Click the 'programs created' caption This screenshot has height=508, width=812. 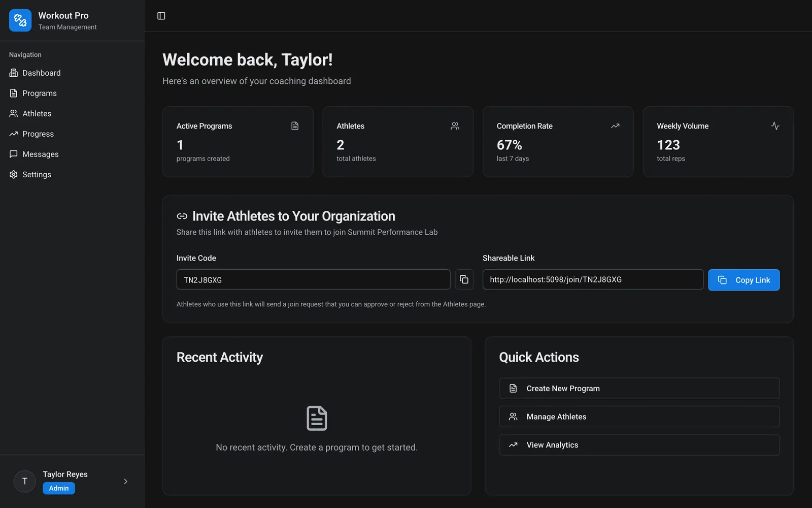pyautogui.click(x=203, y=159)
